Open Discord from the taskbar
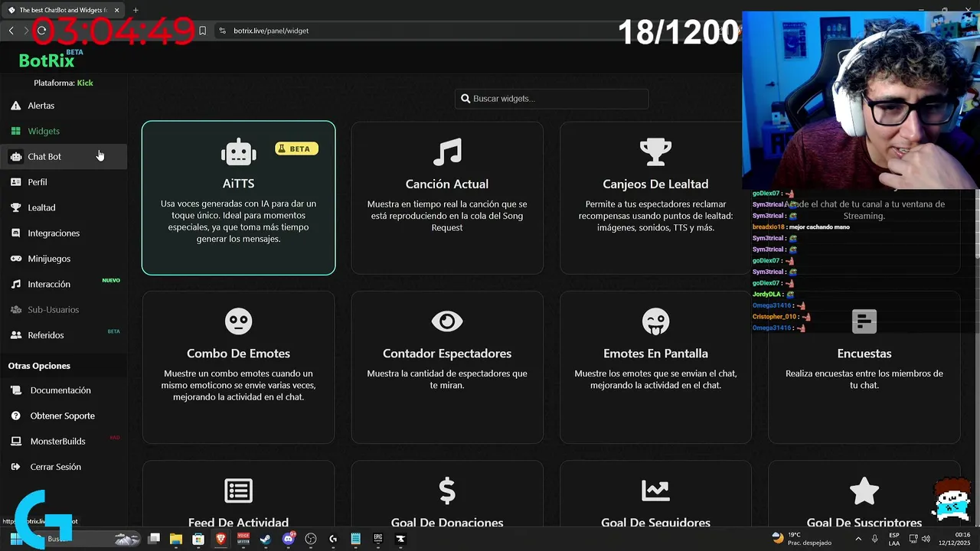980x551 pixels. click(289, 539)
